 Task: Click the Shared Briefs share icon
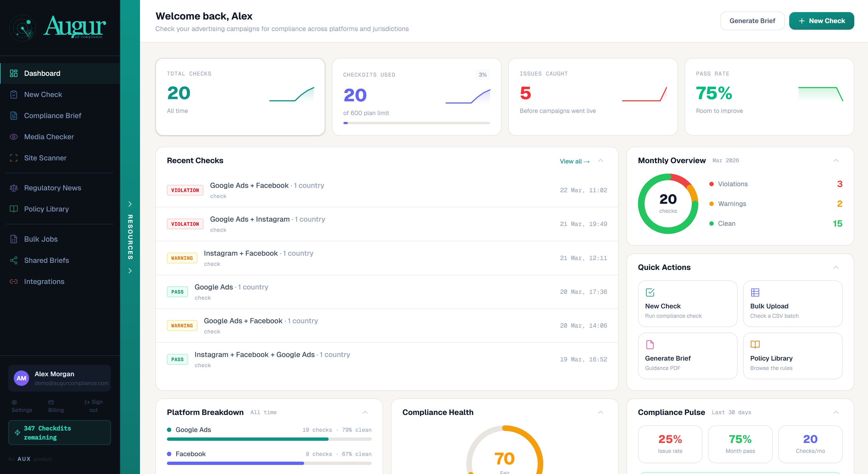click(x=13, y=260)
